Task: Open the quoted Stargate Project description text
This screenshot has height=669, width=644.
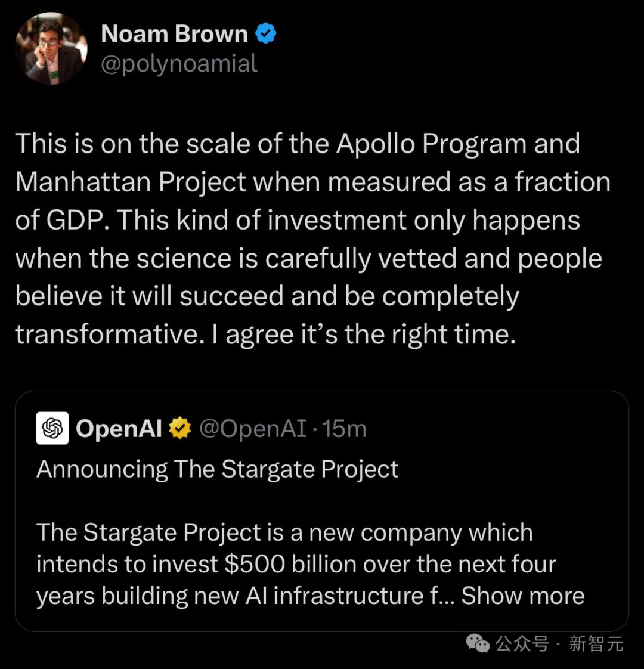Action: pos(311,564)
